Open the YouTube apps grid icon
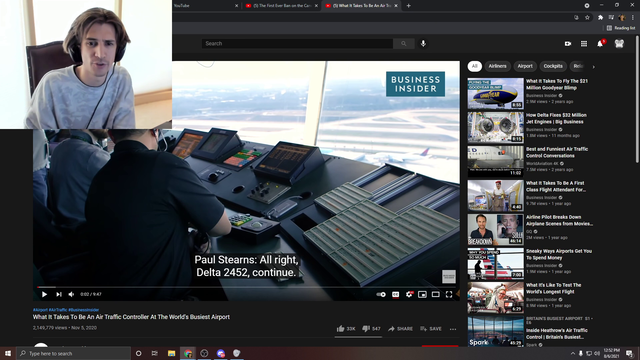The width and height of the screenshot is (640, 360). [584, 44]
